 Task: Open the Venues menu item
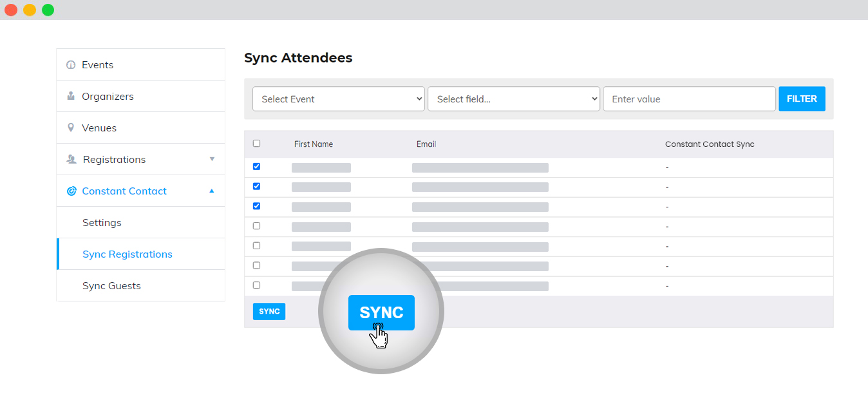point(140,128)
